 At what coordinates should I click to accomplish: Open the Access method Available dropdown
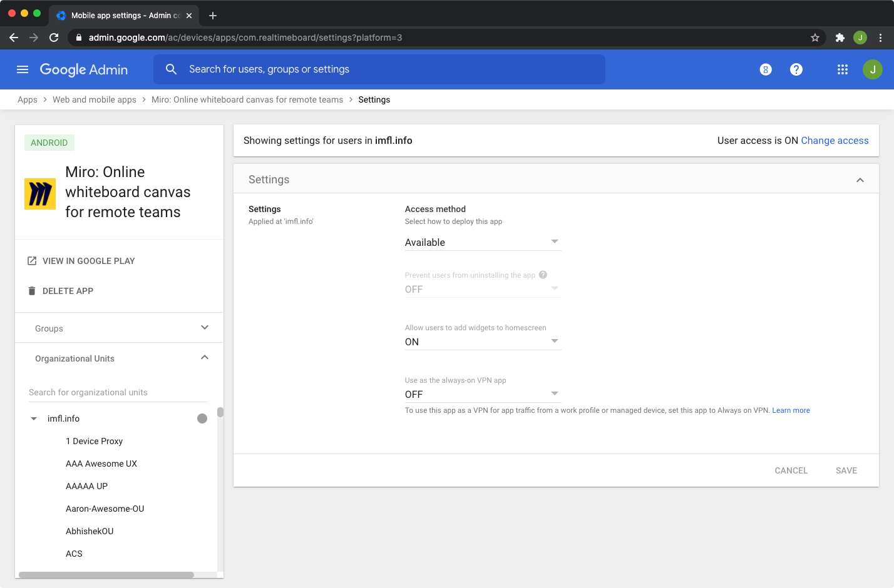pos(483,242)
